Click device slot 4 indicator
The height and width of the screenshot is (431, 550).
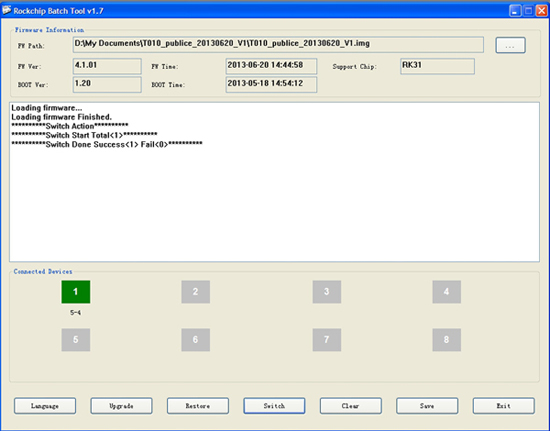coord(447,292)
